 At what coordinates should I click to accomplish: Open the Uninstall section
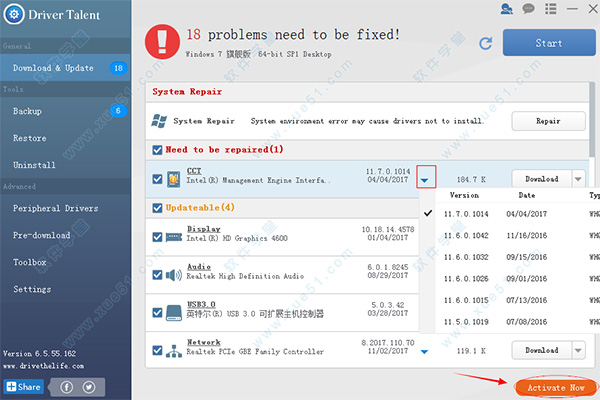point(65,165)
